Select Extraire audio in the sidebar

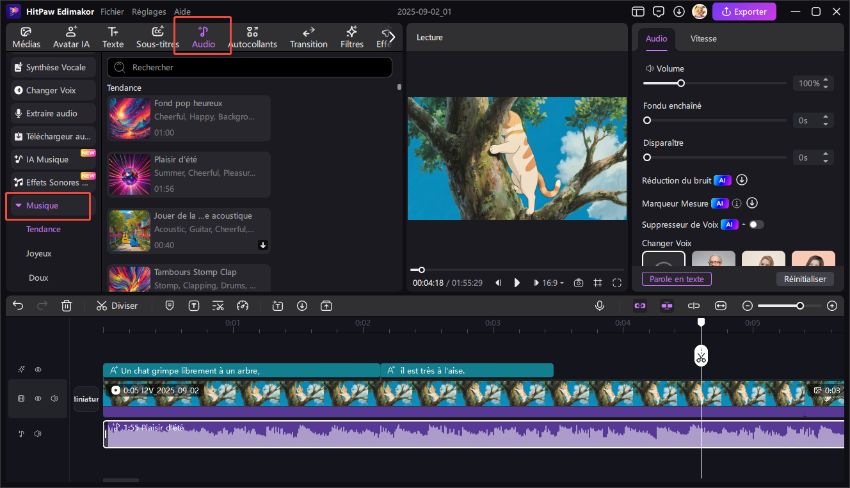(52, 113)
